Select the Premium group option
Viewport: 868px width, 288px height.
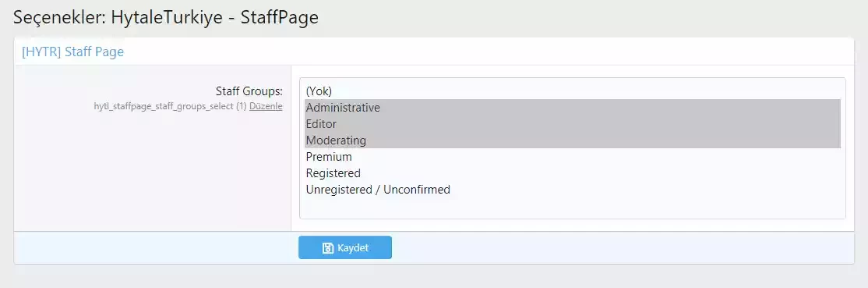pyautogui.click(x=573, y=157)
